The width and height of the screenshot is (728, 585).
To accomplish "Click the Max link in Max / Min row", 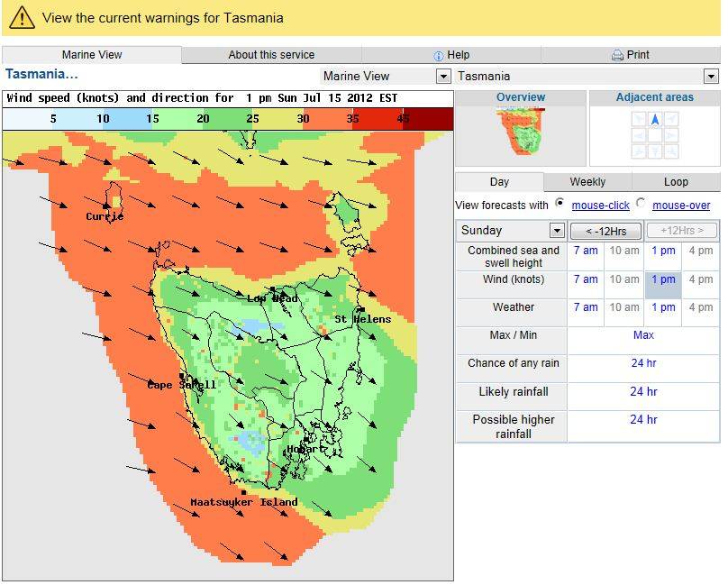I will (x=643, y=335).
